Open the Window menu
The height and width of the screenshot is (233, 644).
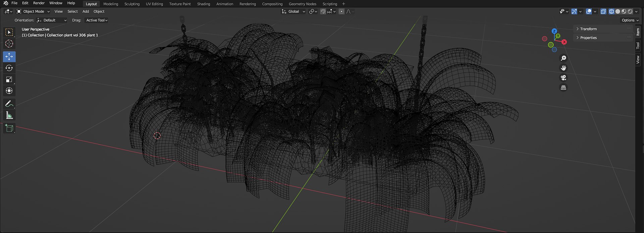coord(56,3)
